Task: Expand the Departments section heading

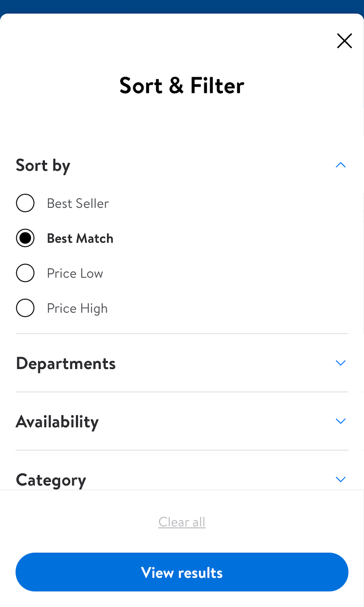Action: click(x=66, y=364)
